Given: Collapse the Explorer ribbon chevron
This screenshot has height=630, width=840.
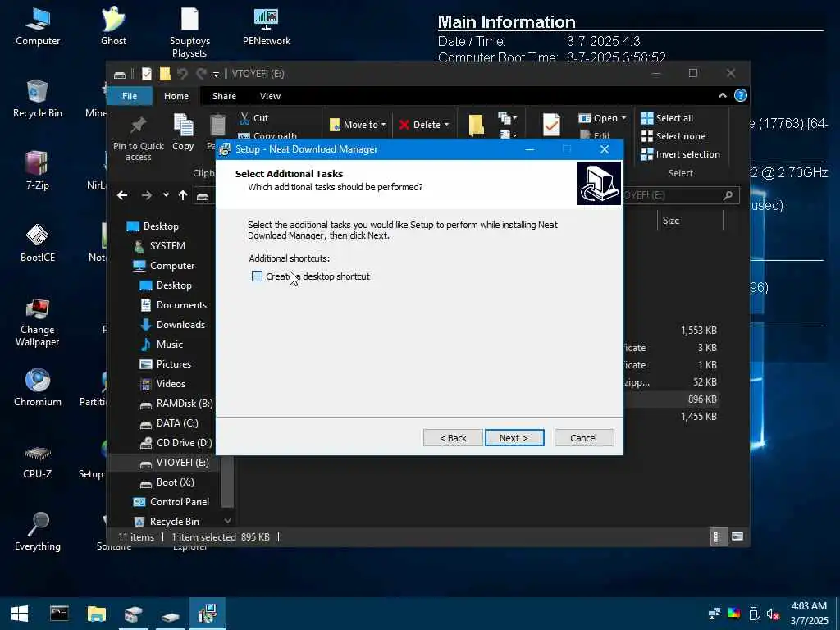Looking at the screenshot, I should 722,95.
